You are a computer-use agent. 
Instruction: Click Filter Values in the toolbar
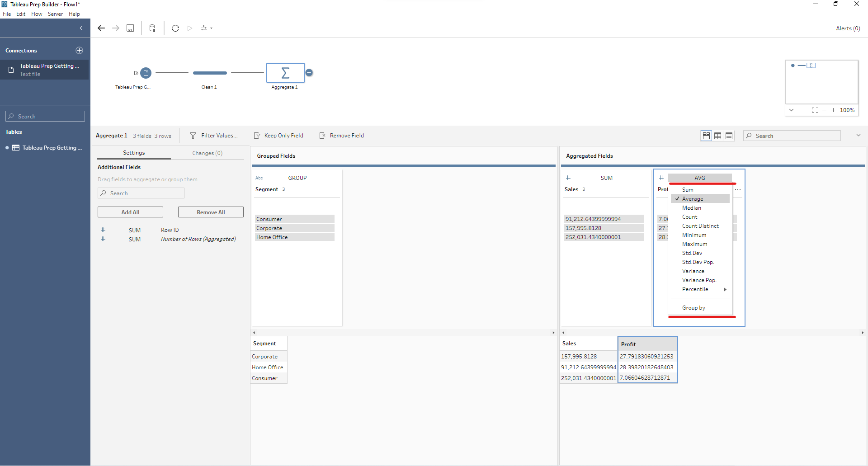click(213, 136)
